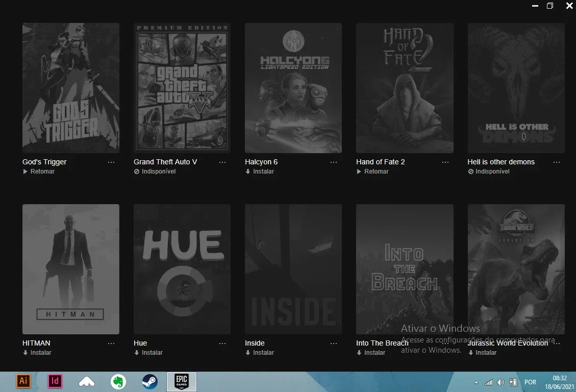Expand more options for Hue
Image resolution: width=576 pixels, height=392 pixels.
click(222, 343)
